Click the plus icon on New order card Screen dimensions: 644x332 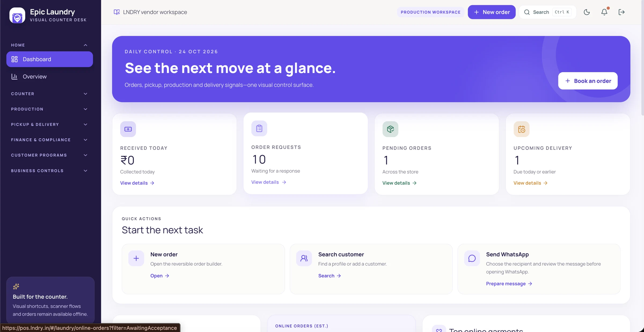(x=136, y=258)
